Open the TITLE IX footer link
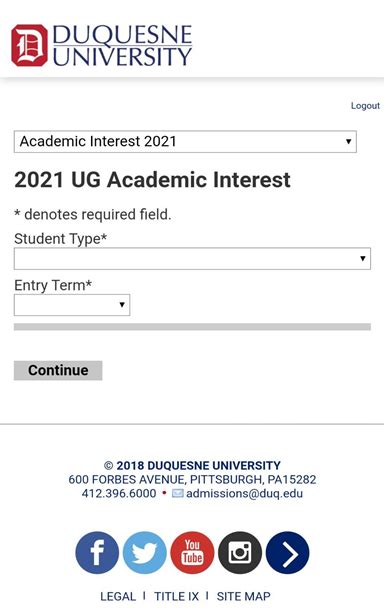The image size is (384, 616). 176,596
